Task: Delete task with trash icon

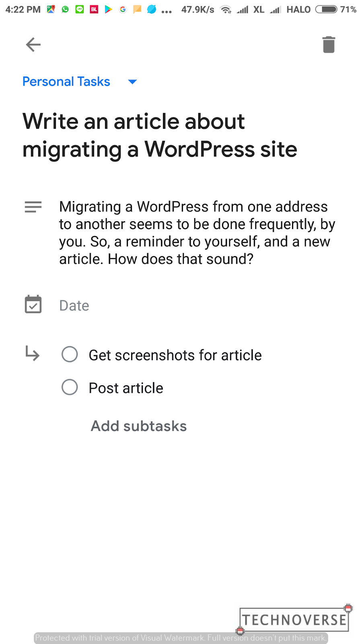Action: (x=329, y=44)
